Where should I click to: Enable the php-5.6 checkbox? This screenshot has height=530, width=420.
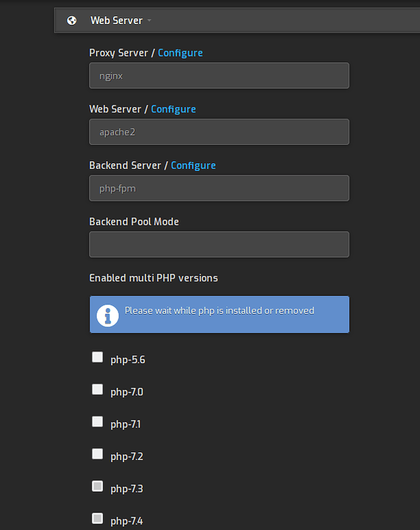[97, 357]
